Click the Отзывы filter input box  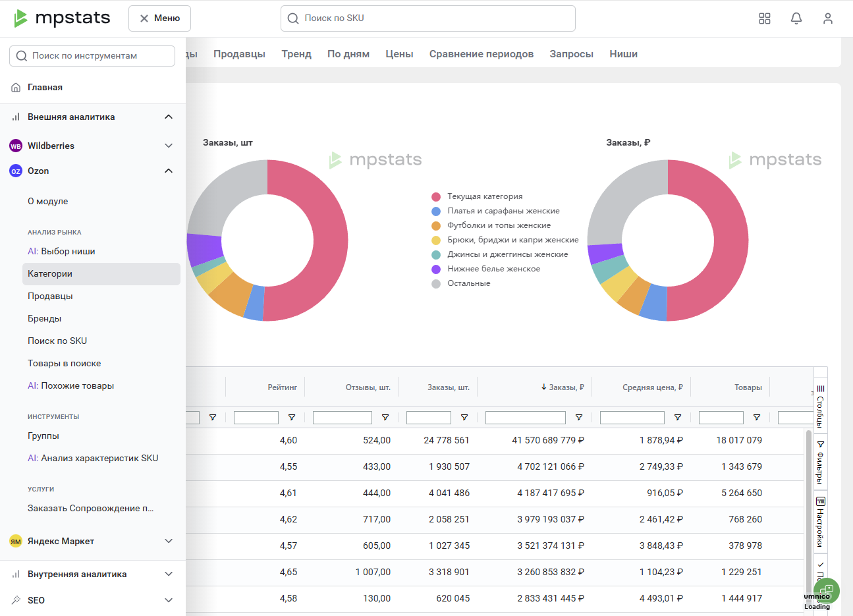point(343,418)
